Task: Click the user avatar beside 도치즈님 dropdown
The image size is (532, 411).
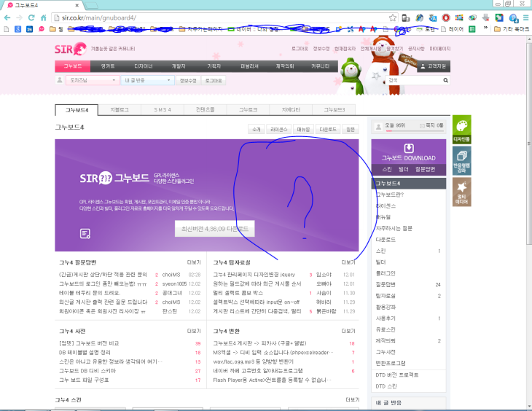Action: pyautogui.click(x=59, y=80)
